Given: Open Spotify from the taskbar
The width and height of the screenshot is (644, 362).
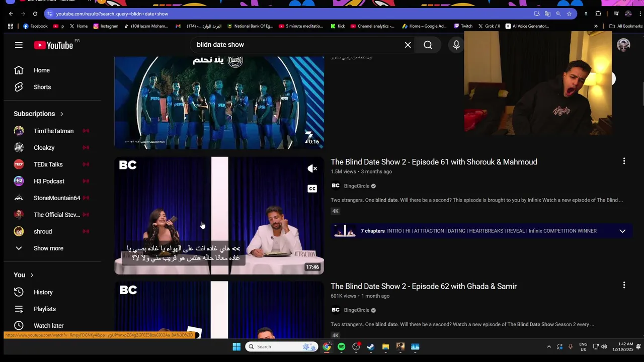Looking at the screenshot, I should pos(342,346).
